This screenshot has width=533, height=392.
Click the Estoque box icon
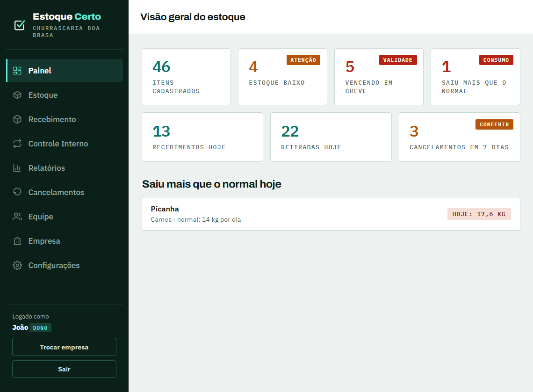click(x=17, y=95)
